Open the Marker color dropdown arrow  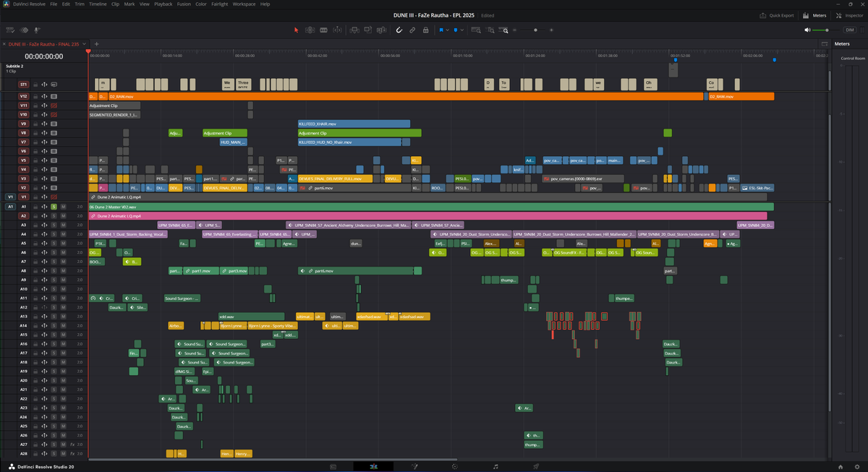[x=462, y=30]
